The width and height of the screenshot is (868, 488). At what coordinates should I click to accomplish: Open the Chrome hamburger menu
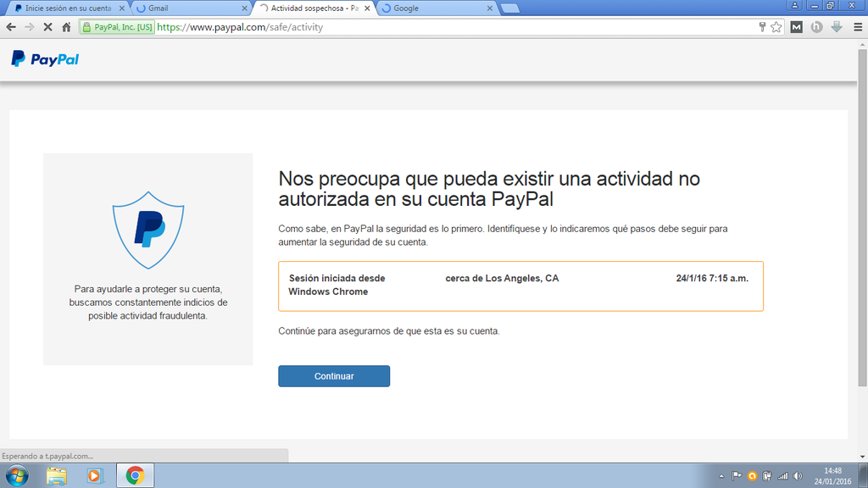[x=858, y=27]
